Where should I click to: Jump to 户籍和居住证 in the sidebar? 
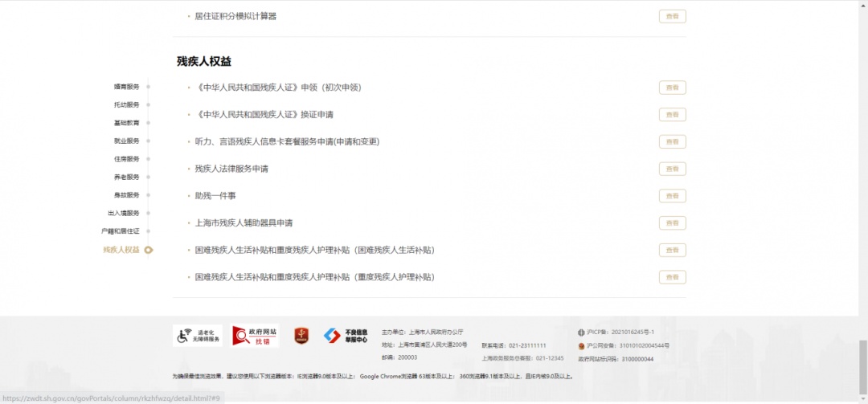point(121,231)
